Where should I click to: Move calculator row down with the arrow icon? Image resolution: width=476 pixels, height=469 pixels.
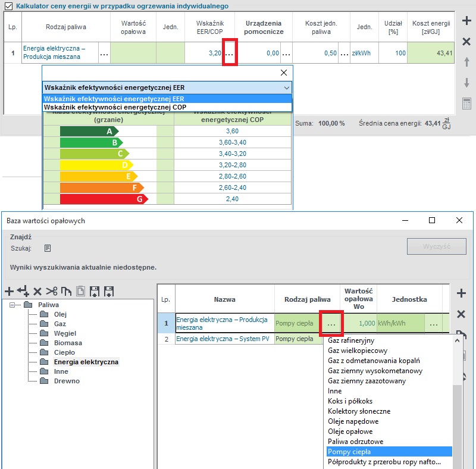coord(466,82)
